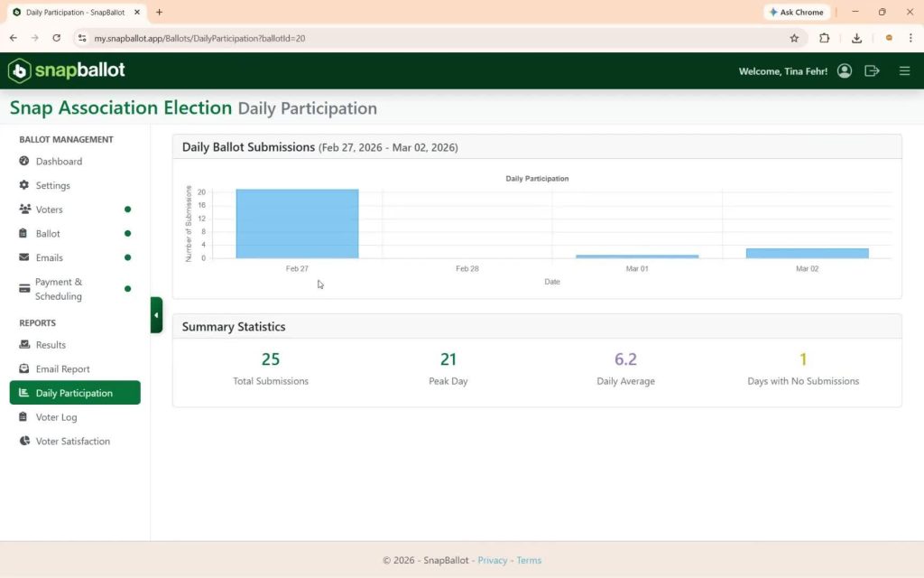The width and height of the screenshot is (924, 578).
Task: Click the Ask Chrome button
Action: coord(796,12)
